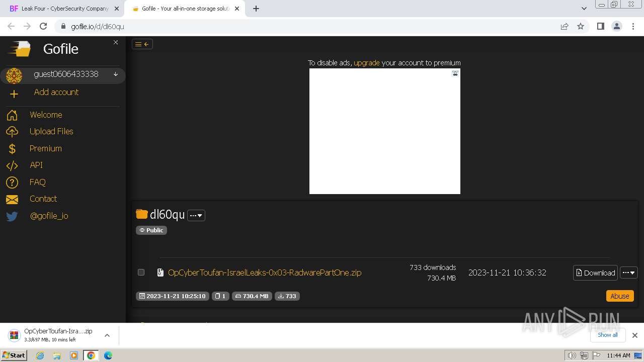Image resolution: width=644 pixels, height=362 pixels.
Task: Click the API code brackets icon
Action: click(12, 165)
